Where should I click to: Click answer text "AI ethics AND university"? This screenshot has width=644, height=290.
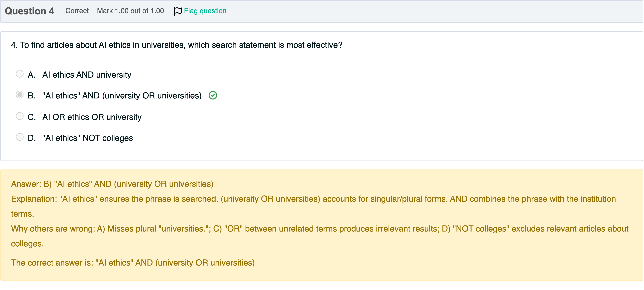[x=87, y=75]
